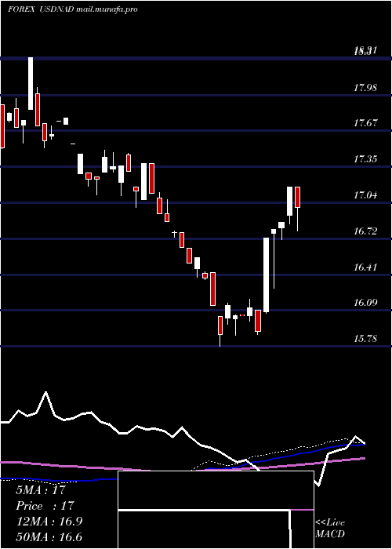Click the '<<Live MACD' label
The image size is (392, 549).
point(330,528)
